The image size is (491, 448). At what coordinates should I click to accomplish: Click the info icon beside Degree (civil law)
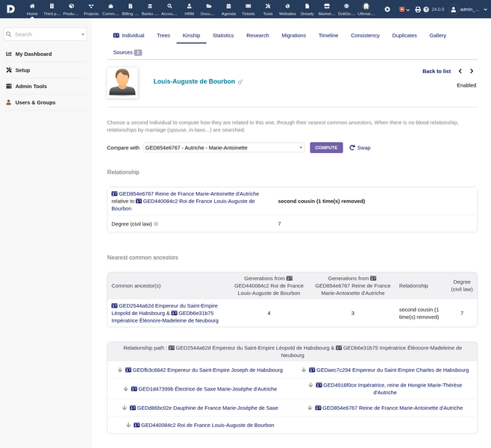click(x=156, y=224)
